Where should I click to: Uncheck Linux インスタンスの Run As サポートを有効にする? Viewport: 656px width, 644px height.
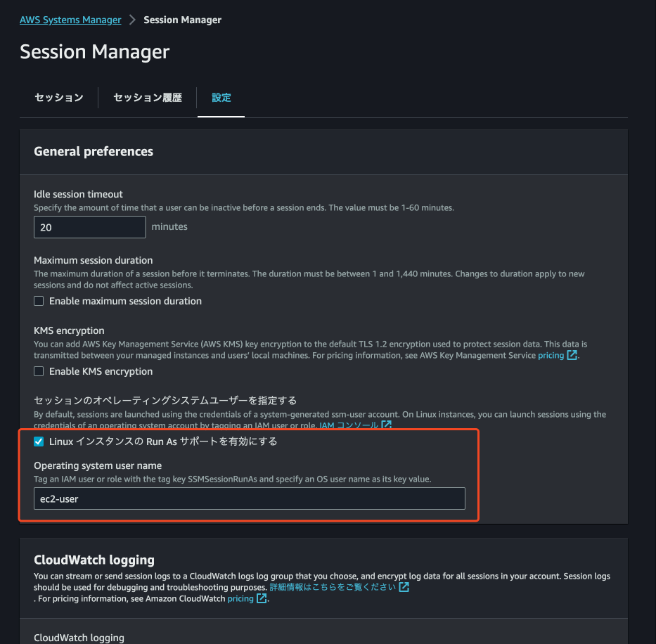[39, 442]
